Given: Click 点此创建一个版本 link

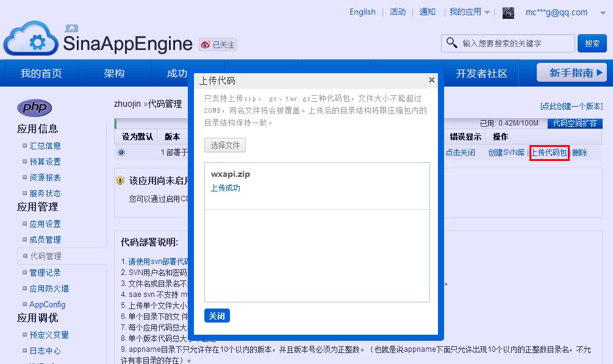Looking at the screenshot, I should 571,106.
